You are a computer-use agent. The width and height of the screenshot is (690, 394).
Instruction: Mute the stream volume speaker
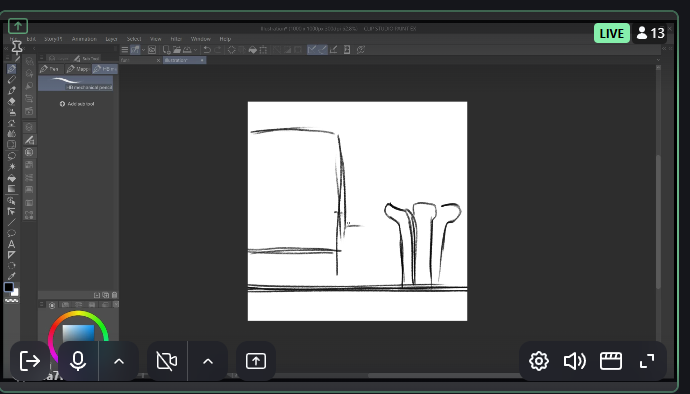575,361
